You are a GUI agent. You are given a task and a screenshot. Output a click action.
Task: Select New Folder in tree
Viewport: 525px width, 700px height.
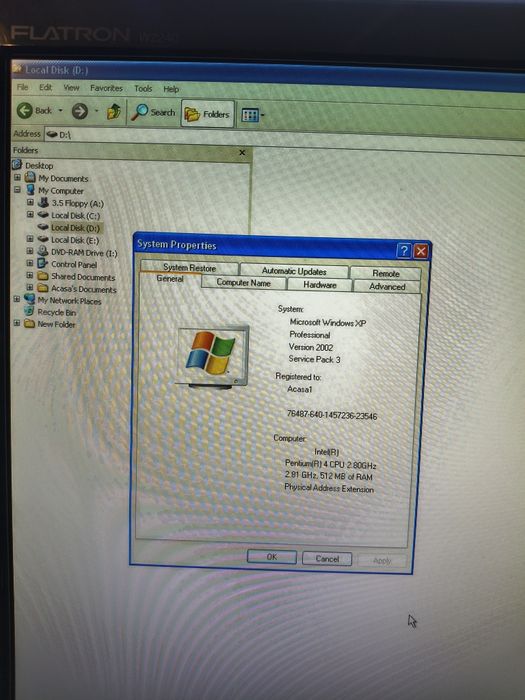pyautogui.click(x=56, y=325)
